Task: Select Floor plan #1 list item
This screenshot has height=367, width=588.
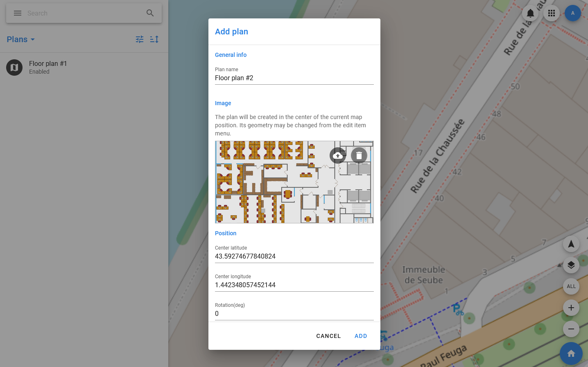Action: 48,68
